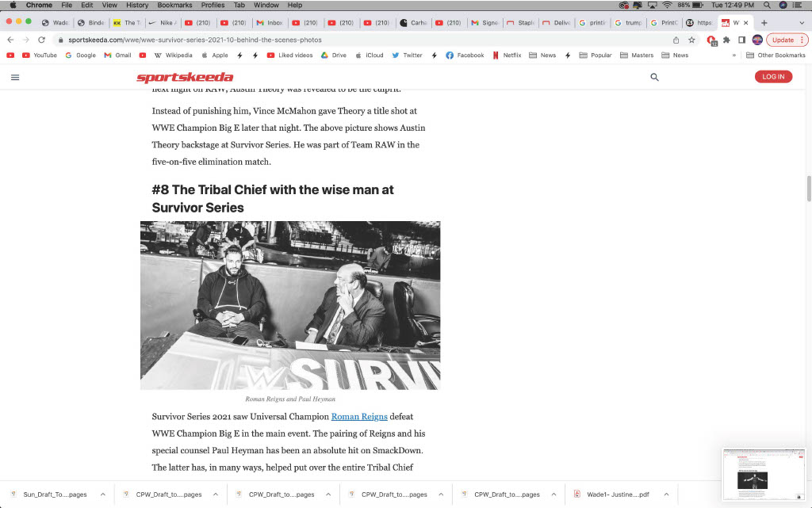This screenshot has width=812, height=508.
Task: Switch to the Inbox Gmail tab
Action: pyautogui.click(x=270, y=23)
